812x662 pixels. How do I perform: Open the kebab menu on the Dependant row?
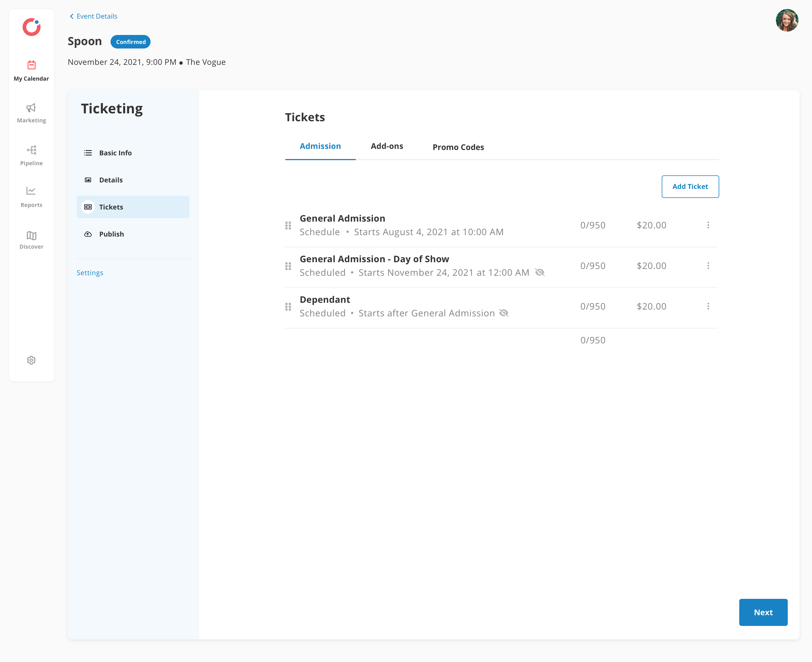pos(709,306)
